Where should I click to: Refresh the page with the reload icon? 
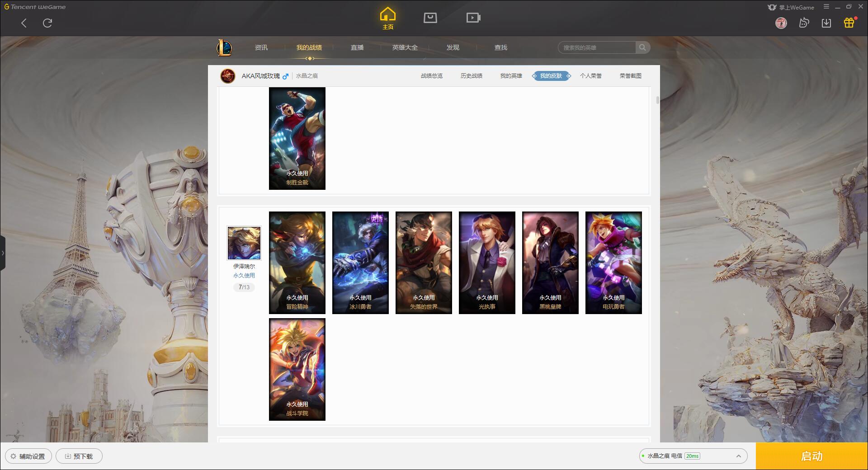point(47,23)
